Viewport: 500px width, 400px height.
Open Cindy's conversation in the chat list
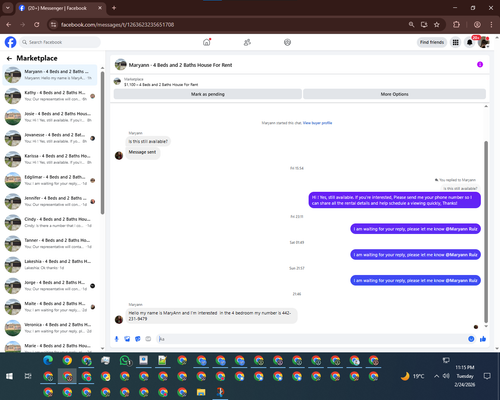point(50,222)
